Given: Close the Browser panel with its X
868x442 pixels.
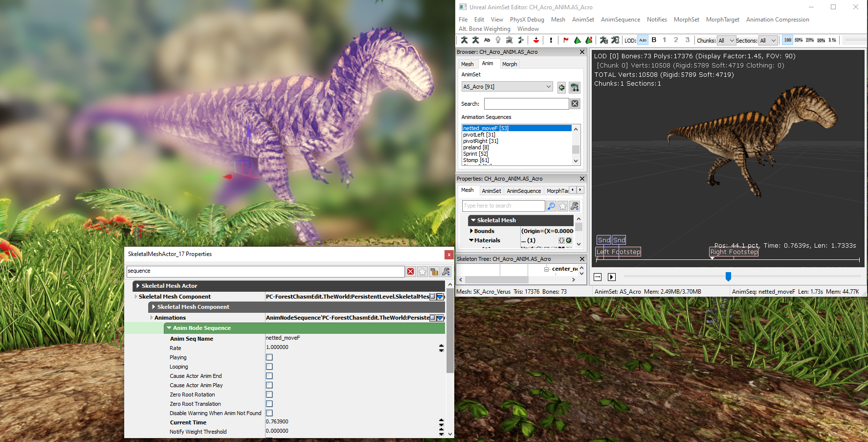Looking at the screenshot, I should tap(582, 52).
